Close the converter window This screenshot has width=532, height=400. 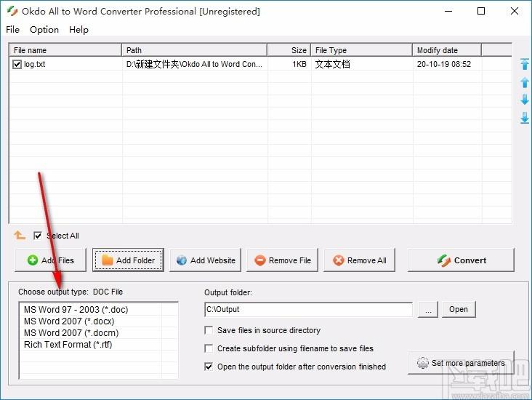515,11
